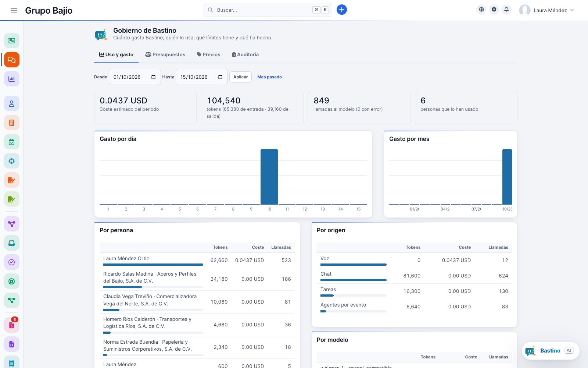This screenshot has height=368, width=588.
Task: Open the hamburger menu beside Grupo Bajío
Action: pos(14,10)
